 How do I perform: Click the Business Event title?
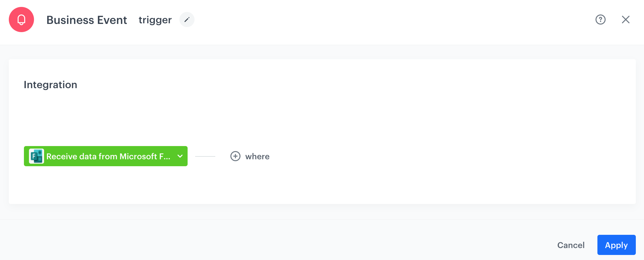click(87, 20)
